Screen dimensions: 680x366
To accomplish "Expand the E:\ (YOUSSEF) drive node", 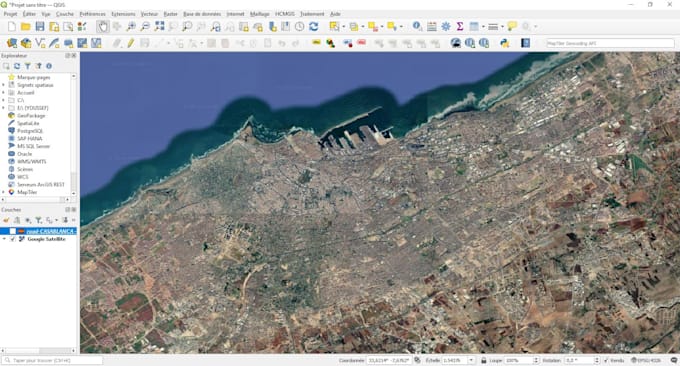I will [x=3, y=108].
